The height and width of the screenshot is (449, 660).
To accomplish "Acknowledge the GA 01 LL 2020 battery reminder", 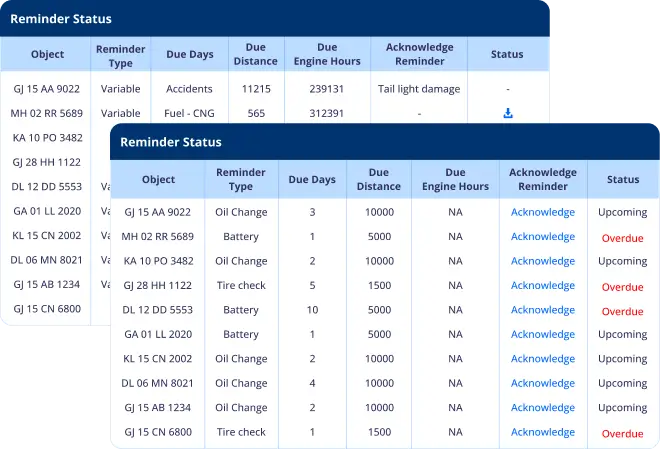I will 543,335.
